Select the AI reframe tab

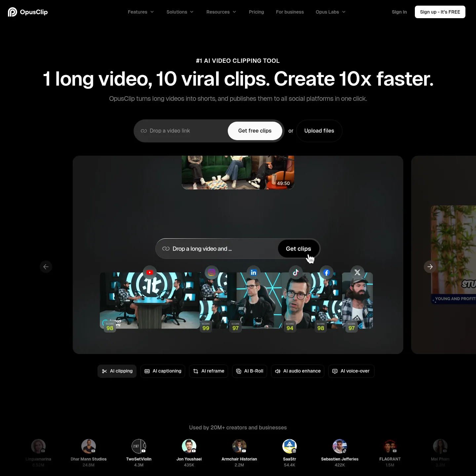(x=209, y=371)
